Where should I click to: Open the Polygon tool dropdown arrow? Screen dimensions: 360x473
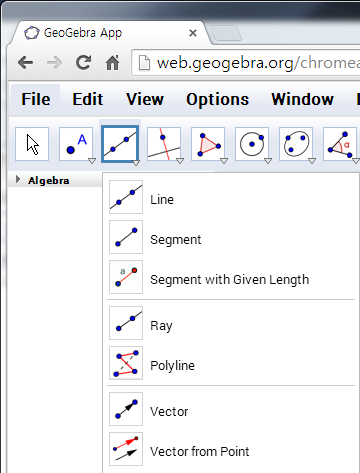[x=224, y=161]
